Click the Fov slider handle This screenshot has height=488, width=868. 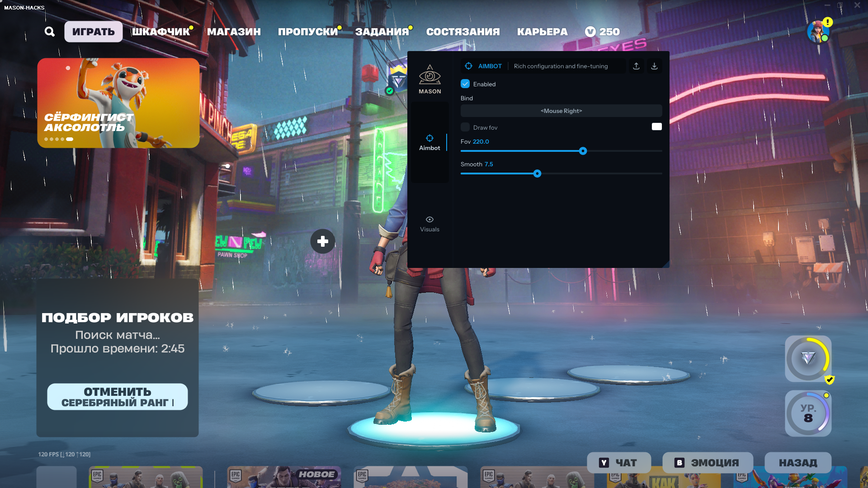(x=583, y=151)
